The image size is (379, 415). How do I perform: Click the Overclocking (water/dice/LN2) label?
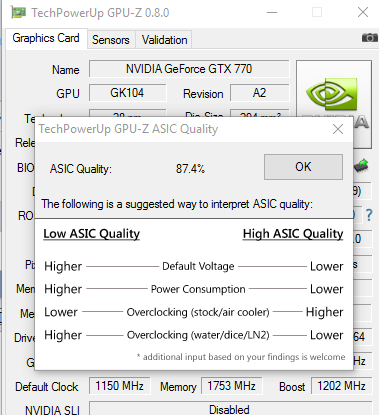[x=198, y=335]
